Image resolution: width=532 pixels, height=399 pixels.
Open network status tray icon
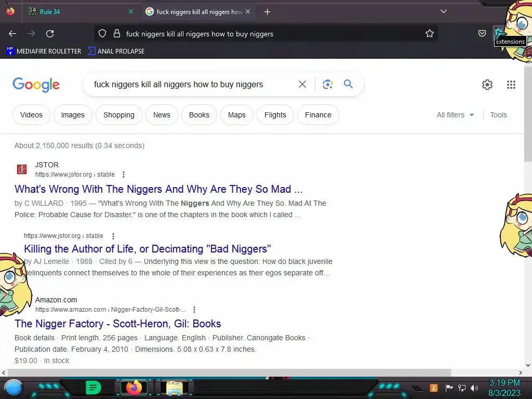pos(462,388)
